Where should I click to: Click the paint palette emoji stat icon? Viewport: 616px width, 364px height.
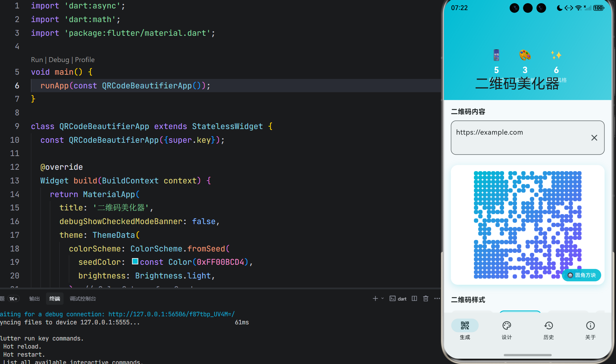[x=525, y=55]
